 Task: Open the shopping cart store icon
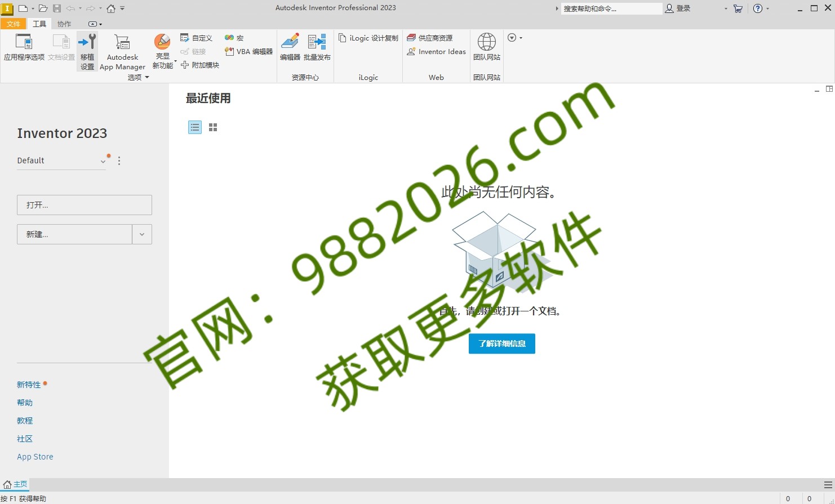(x=738, y=8)
